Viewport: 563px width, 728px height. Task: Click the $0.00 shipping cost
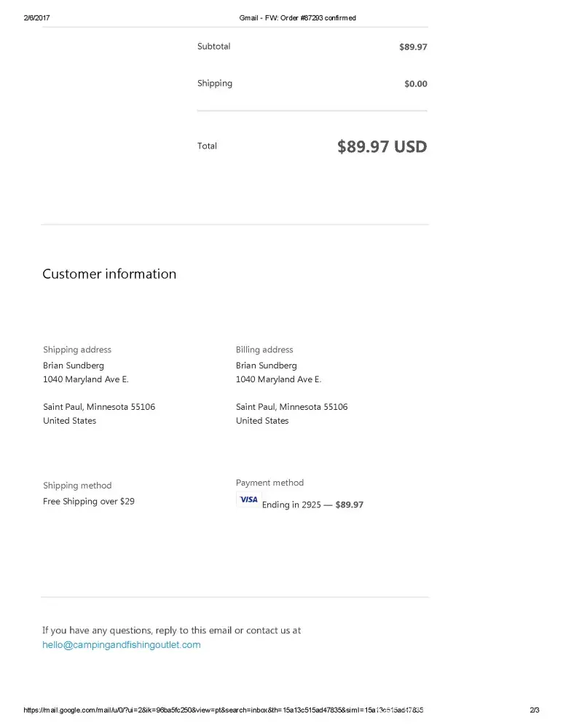[416, 84]
